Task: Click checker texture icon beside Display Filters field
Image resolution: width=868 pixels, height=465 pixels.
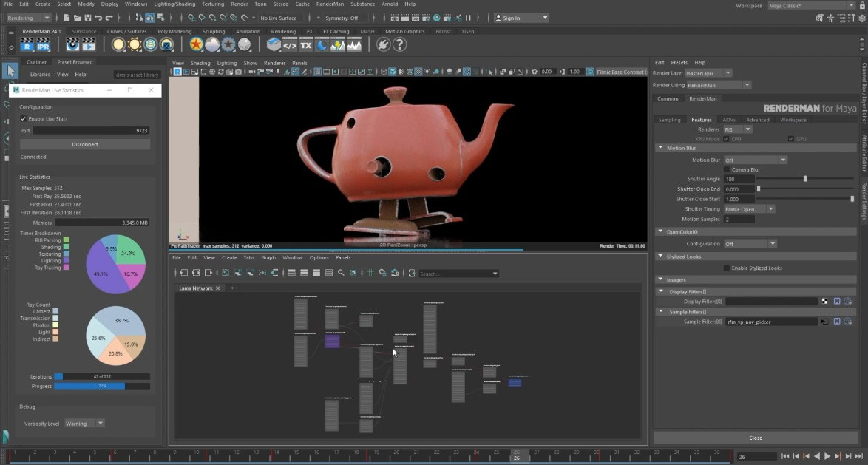Action: [x=825, y=301]
